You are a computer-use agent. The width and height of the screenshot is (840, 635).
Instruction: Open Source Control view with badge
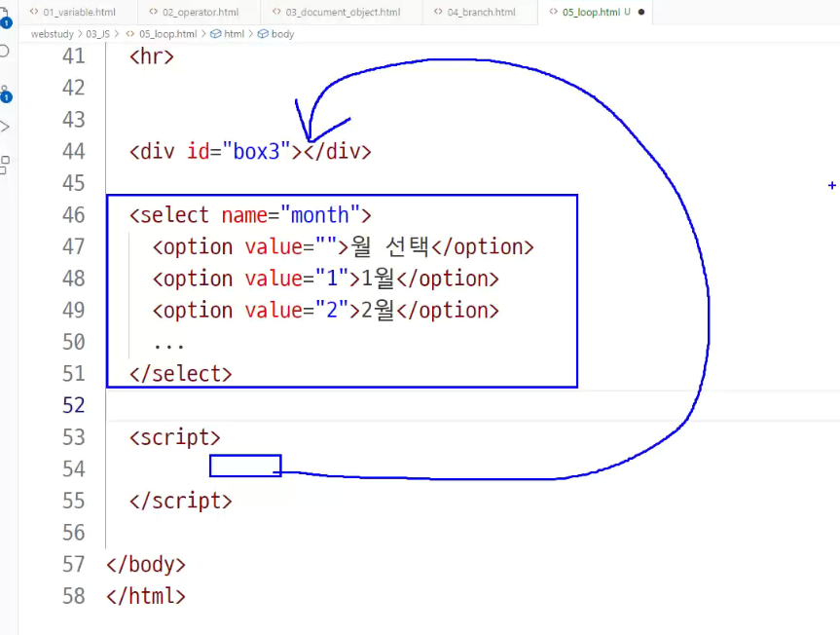coord(5,93)
